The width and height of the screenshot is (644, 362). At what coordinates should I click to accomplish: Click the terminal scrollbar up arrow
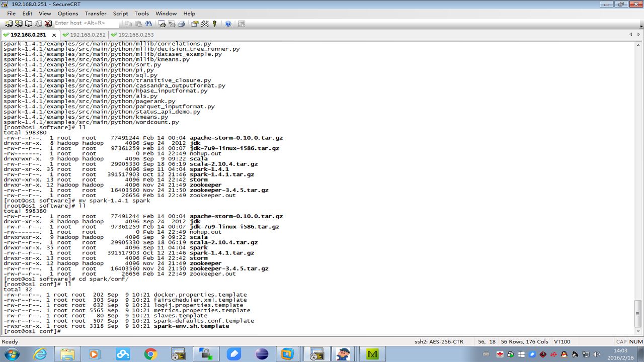tap(638, 45)
